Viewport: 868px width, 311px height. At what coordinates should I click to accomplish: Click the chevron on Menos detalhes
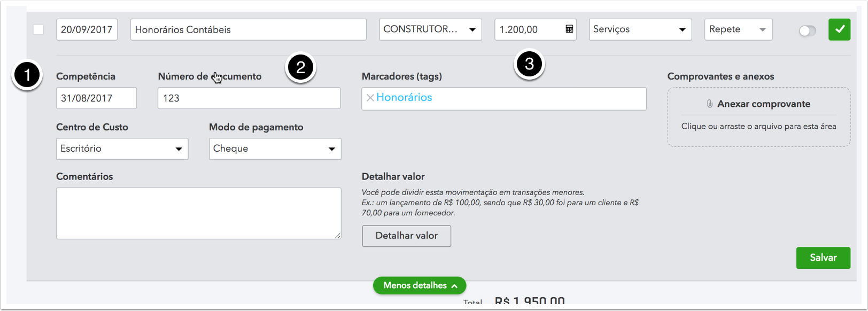[x=454, y=286]
